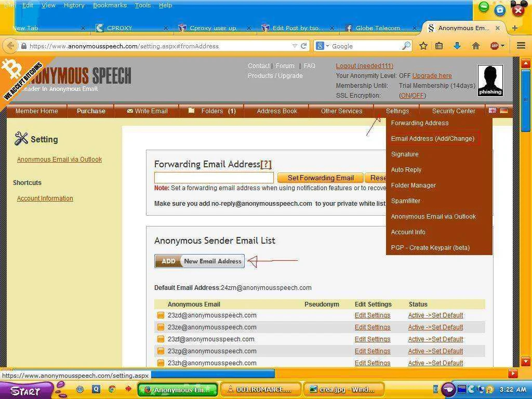The height and width of the screenshot is (399, 532).
Task: Click Edit Settings for 23zd address
Action: (372, 315)
